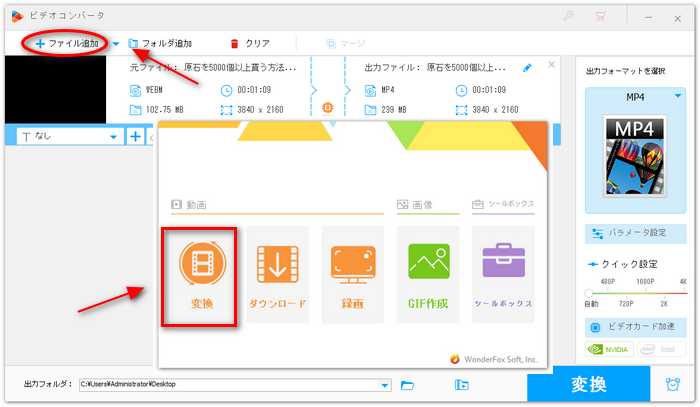This screenshot has height=407, width=700.
Task: Click the クリア trash button
Action: (x=250, y=43)
